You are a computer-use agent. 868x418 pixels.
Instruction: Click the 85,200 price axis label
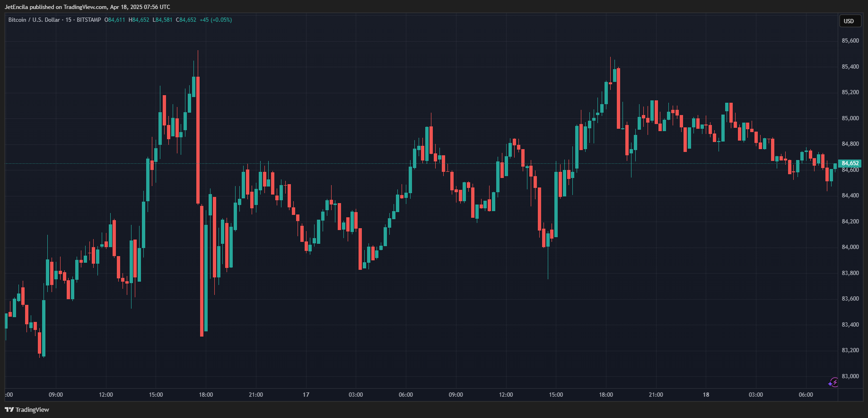click(x=850, y=92)
